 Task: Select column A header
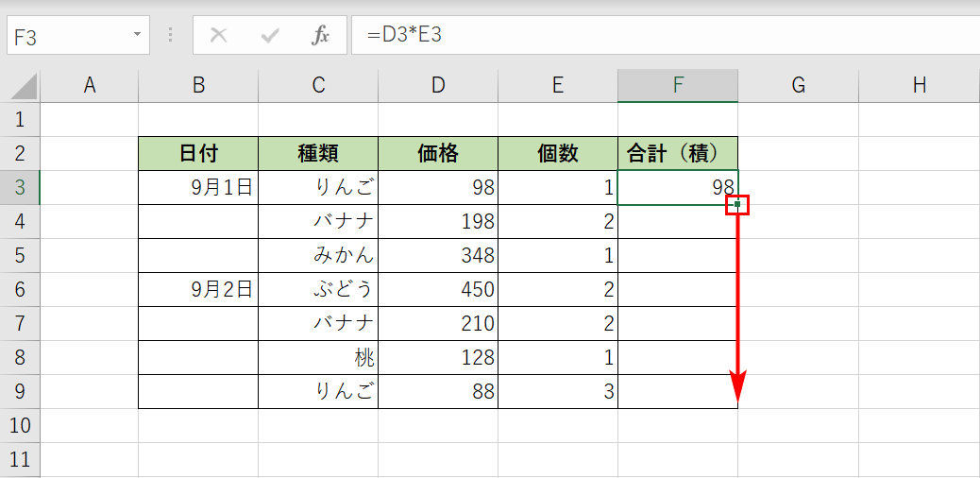pos(90,86)
